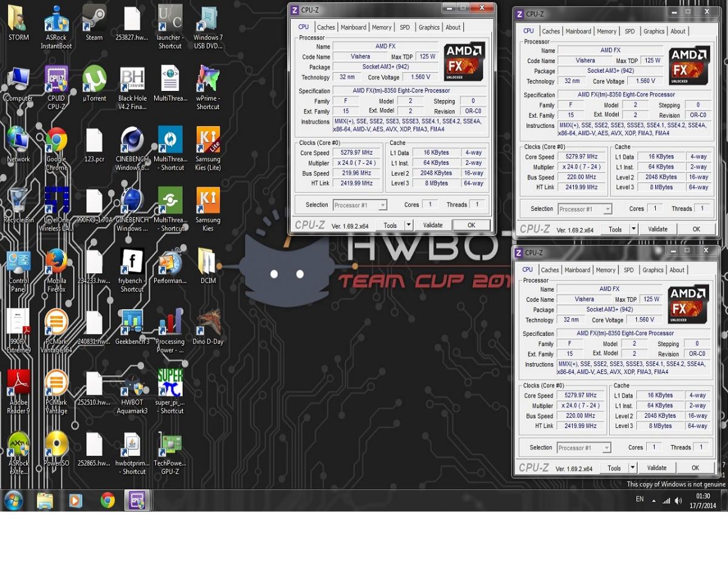The height and width of the screenshot is (582, 728).
Task: Click the CPU-Z taskbar button
Action: point(136,501)
